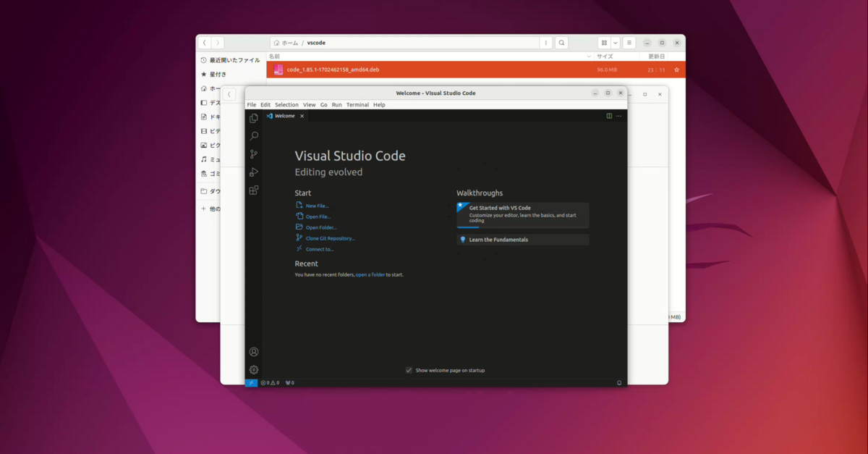Image resolution: width=868 pixels, height=454 pixels.
Task: Click the name column sort arrow in Files
Action: (x=587, y=56)
